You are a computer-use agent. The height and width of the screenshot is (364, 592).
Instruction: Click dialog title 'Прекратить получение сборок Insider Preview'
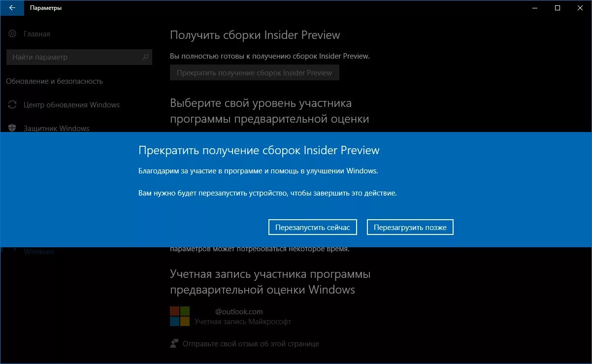click(259, 150)
